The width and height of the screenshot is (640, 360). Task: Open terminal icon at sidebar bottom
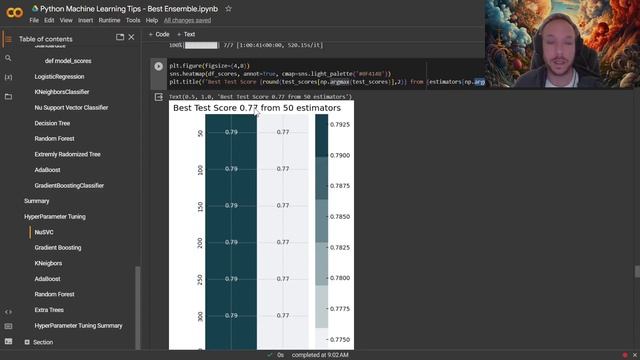tap(8, 341)
